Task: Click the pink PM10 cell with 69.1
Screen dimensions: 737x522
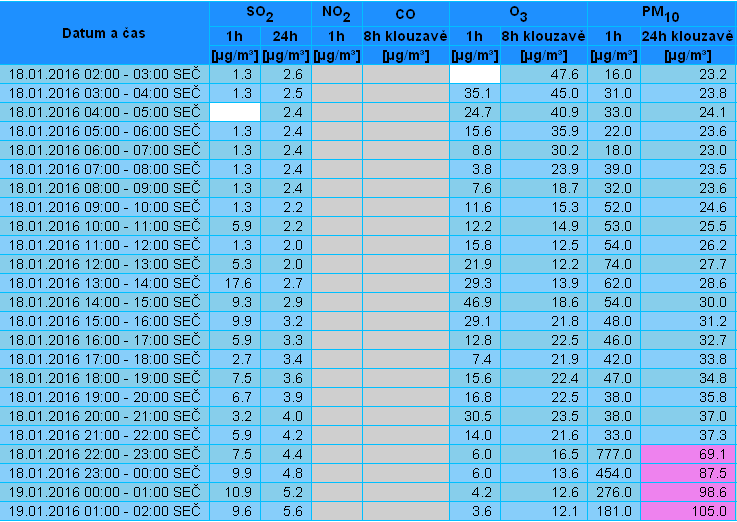Action: [x=687, y=453]
